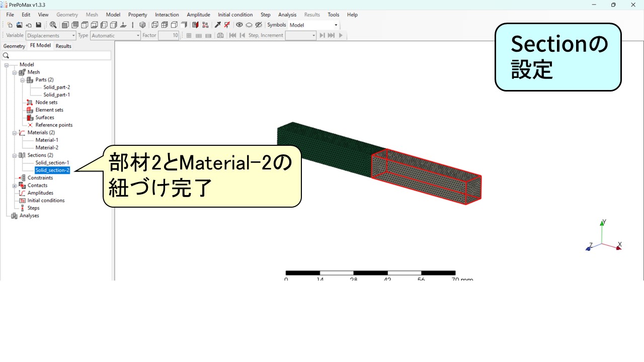Click the Element sets tree icon
The height and width of the screenshot is (362, 644).
pyautogui.click(x=30, y=110)
